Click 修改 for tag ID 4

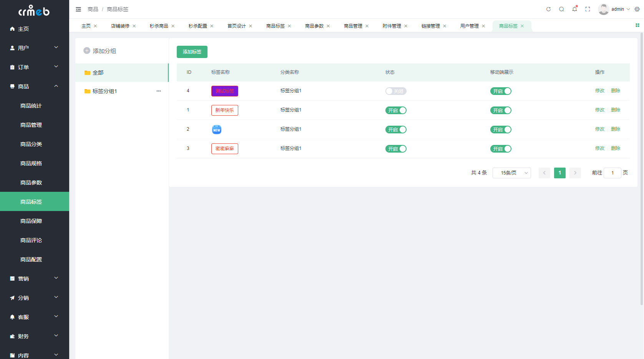tap(600, 91)
